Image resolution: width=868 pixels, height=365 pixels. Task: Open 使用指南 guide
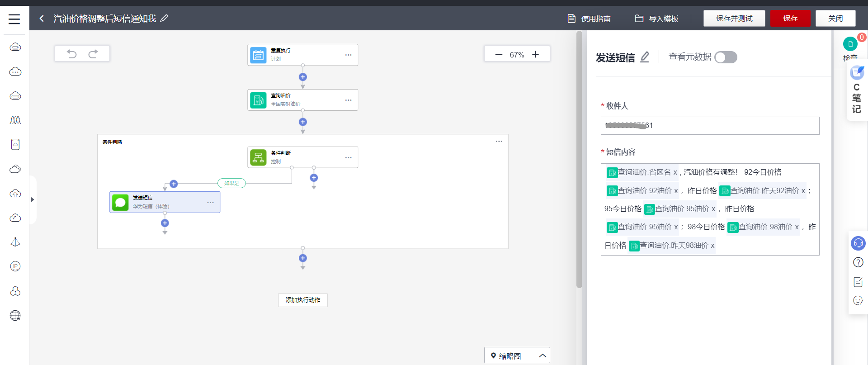589,19
